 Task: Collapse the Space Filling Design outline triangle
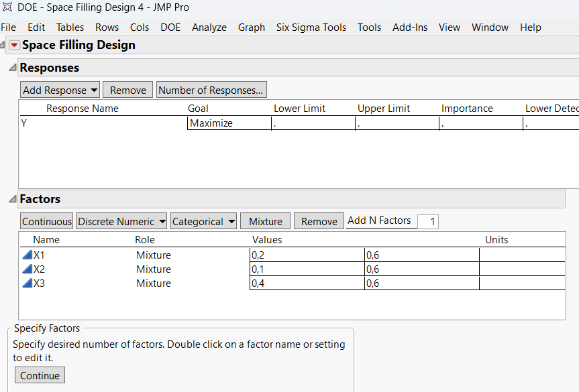[x=3, y=46]
